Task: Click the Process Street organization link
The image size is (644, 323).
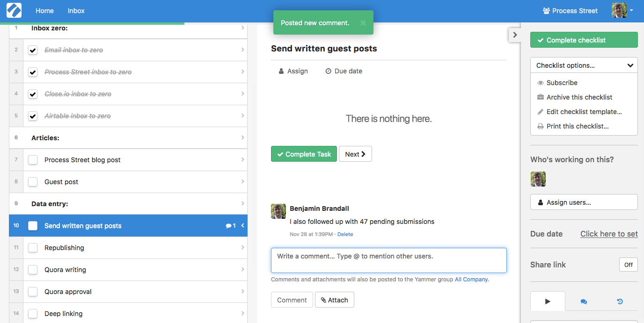Action: [570, 11]
